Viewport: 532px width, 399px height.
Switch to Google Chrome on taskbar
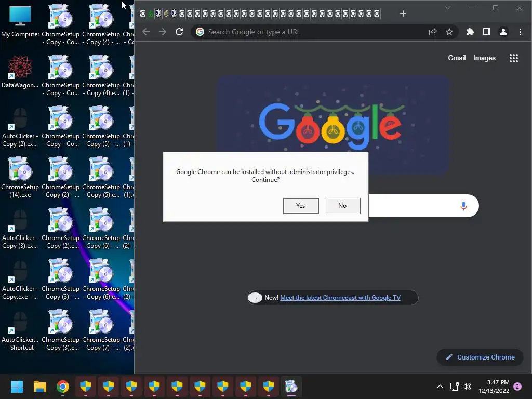point(63,387)
